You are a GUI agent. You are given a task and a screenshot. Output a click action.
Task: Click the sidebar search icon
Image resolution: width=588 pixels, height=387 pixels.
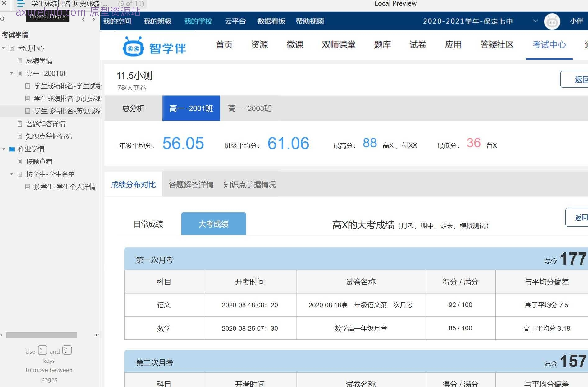3,19
